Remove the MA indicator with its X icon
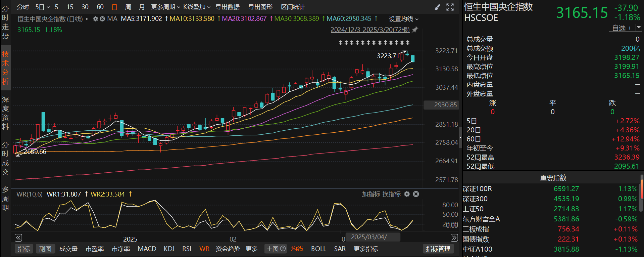The width and height of the screenshot is (644, 257). tap(102, 19)
